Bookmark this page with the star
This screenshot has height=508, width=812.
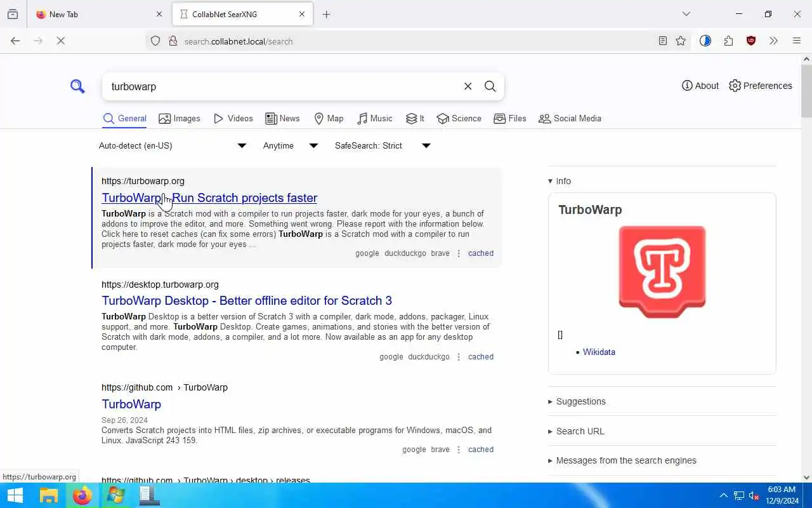pos(681,41)
